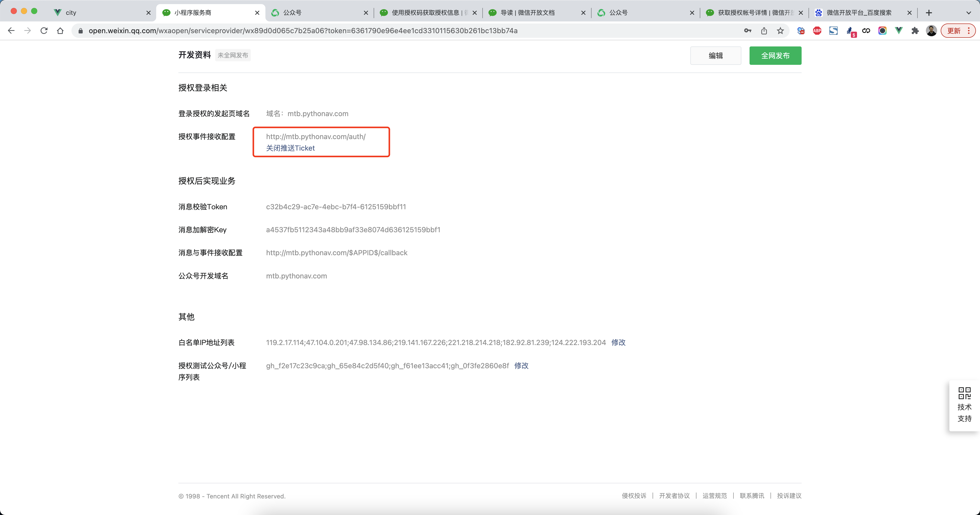Click the green 全网发布 button

pyautogui.click(x=775, y=56)
